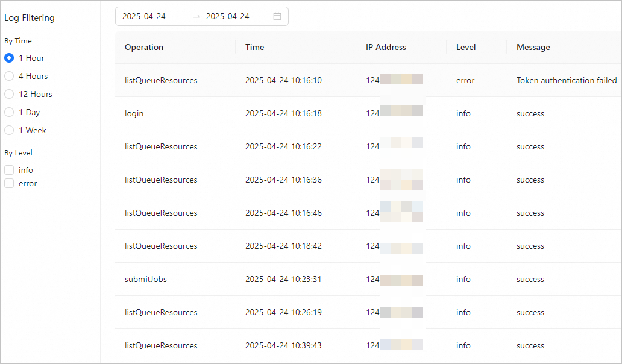Enable the error level checkbox

9,184
